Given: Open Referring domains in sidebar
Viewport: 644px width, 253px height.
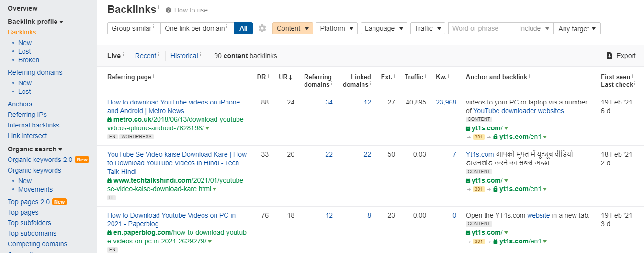Looking at the screenshot, I should 35,72.
